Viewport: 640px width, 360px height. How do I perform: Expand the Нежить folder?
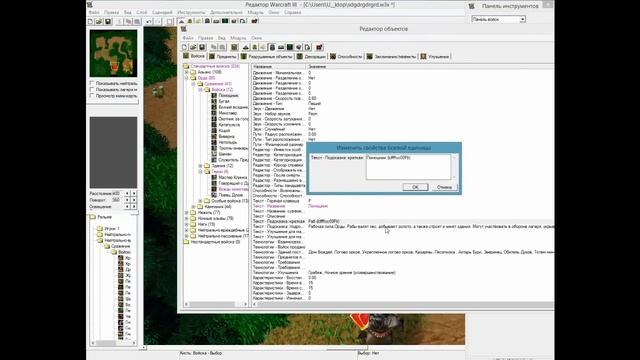click(187, 212)
